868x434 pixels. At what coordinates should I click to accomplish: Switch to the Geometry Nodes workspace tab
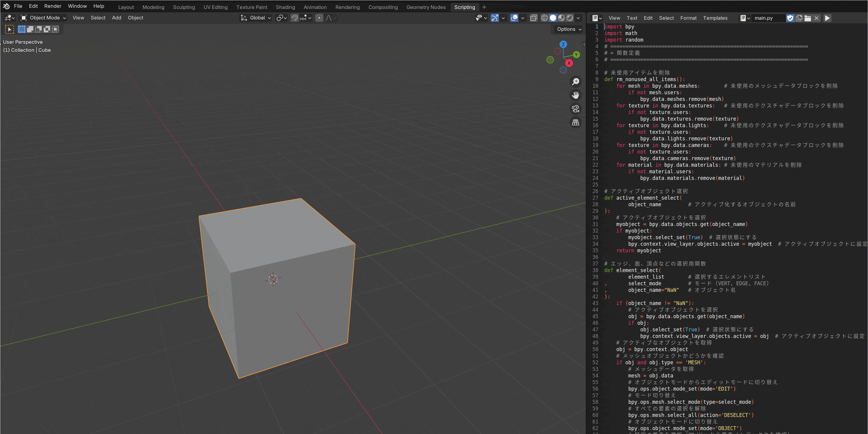[x=426, y=7]
